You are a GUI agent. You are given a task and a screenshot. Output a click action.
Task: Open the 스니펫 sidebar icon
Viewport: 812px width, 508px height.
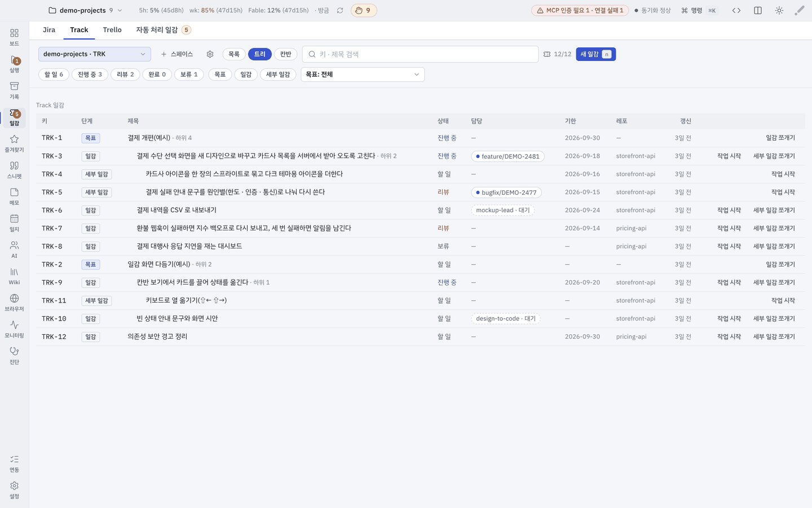14,170
